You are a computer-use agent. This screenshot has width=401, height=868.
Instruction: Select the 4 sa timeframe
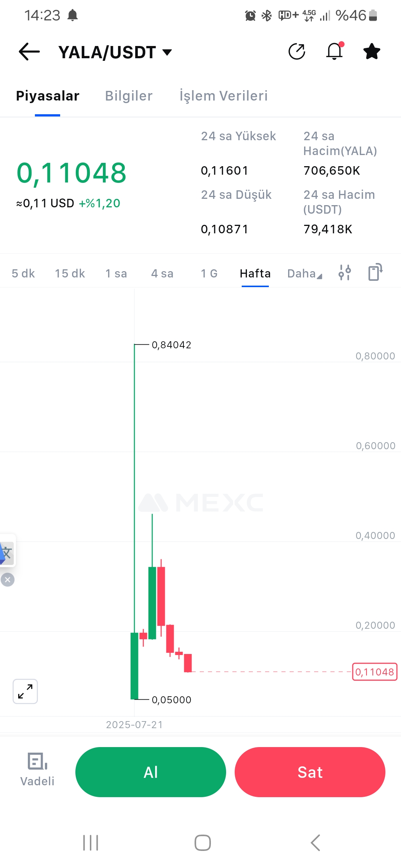click(x=162, y=274)
